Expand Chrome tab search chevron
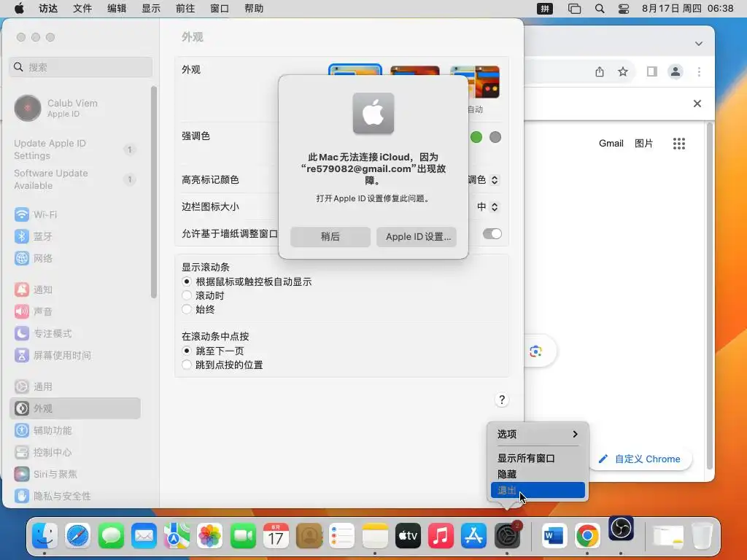The height and width of the screenshot is (560, 747). point(698,43)
